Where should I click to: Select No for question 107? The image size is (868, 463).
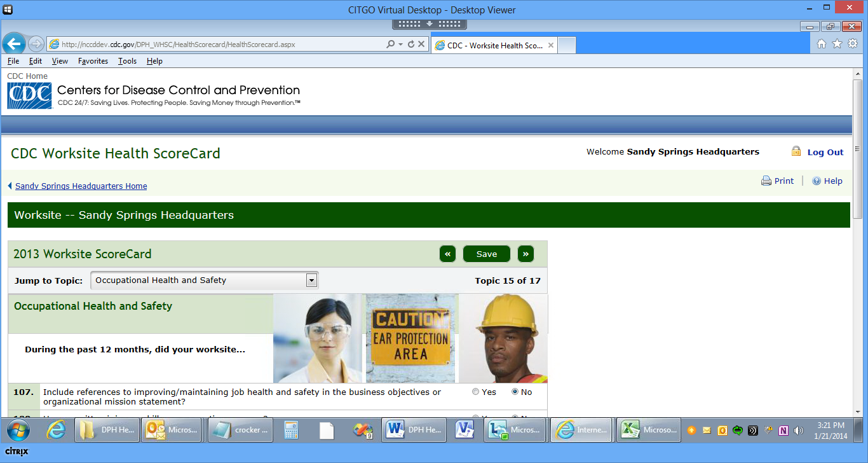[x=515, y=392]
